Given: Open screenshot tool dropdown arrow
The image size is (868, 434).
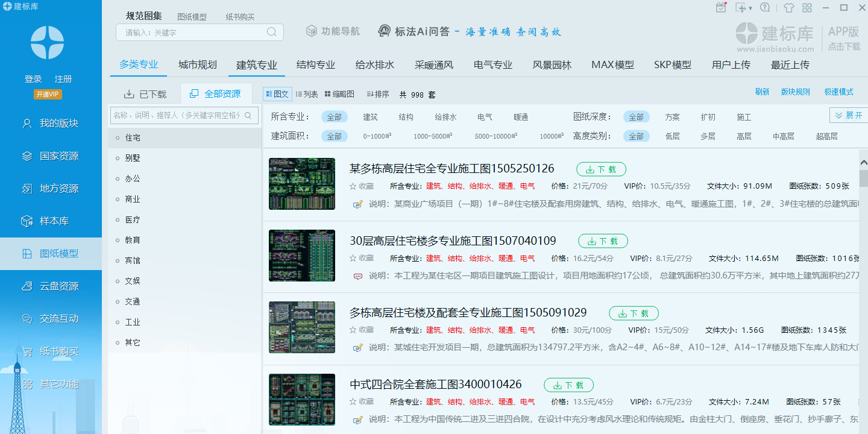Looking at the screenshot, I should click(750, 8).
